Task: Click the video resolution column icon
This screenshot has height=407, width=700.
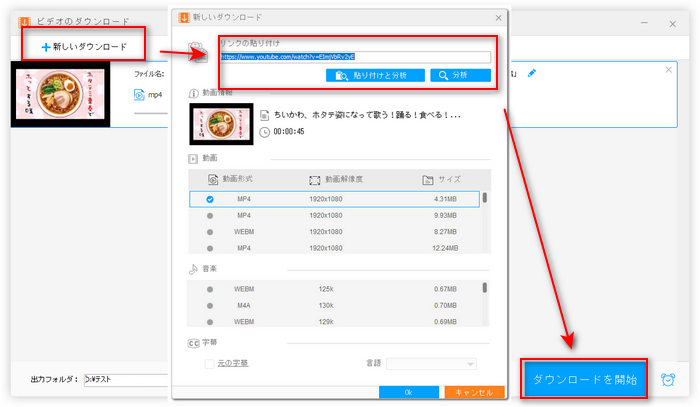Action: click(315, 180)
